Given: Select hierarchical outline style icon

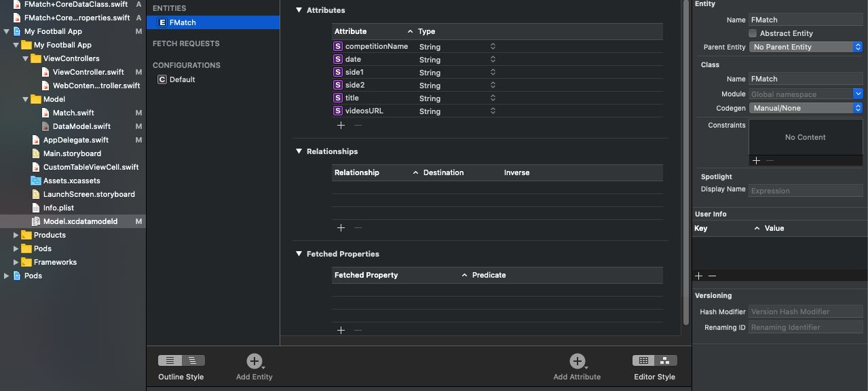Looking at the screenshot, I should click(192, 360).
